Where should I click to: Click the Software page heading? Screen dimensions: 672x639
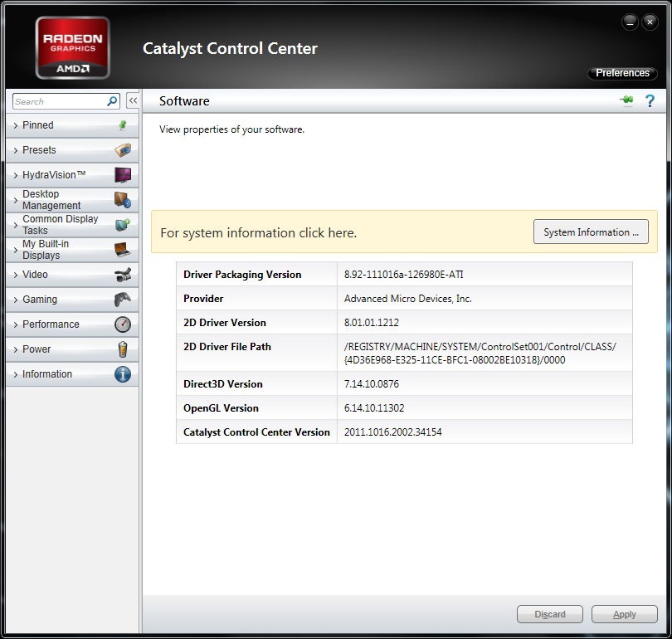[x=184, y=100]
